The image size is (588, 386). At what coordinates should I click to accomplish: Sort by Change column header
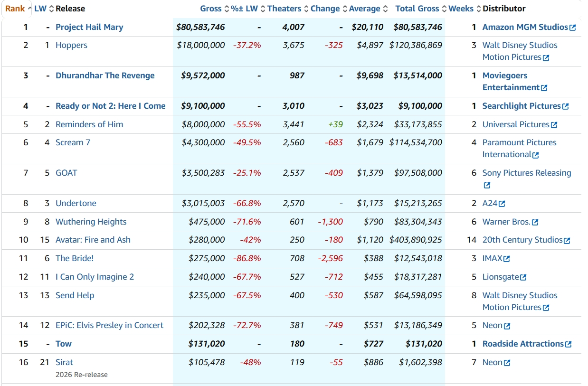tap(325, 9)
